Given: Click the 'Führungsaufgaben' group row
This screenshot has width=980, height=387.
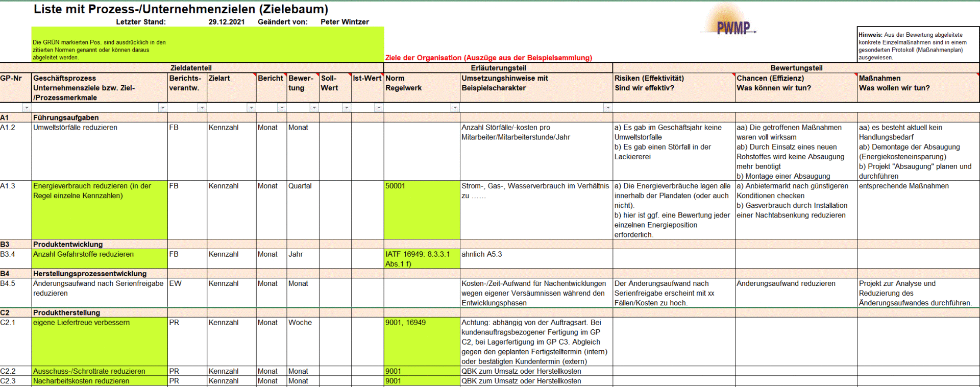Looking at the screenshot, I should [x=66, y=117].
